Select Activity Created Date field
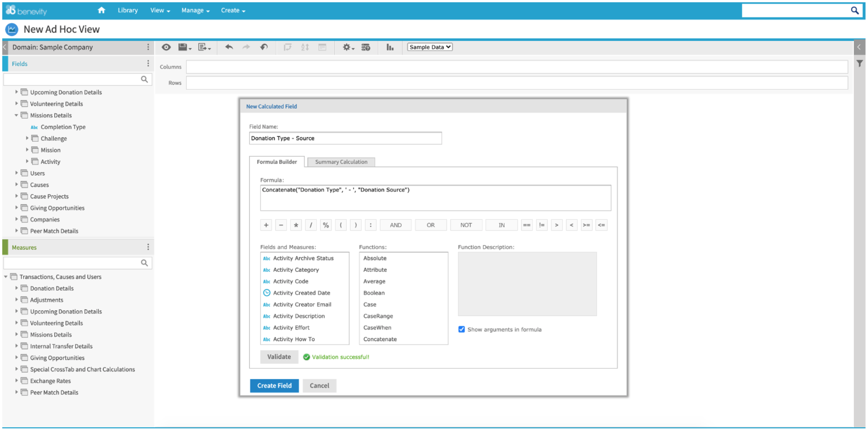Viewport: 868px width, 431px height. click(301, 293)
